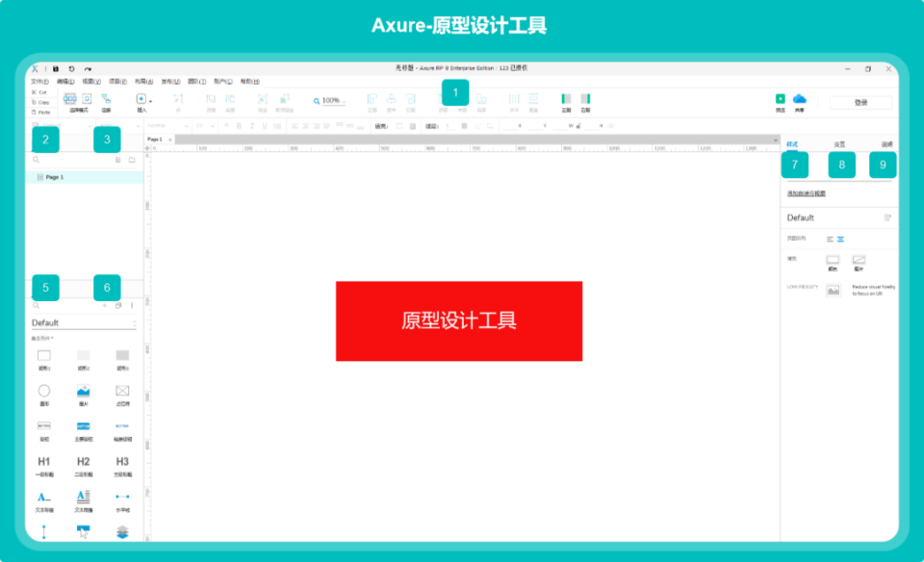Click the Insert plus icon
Screen dimensions: 924x562
[x=141, y=99]
